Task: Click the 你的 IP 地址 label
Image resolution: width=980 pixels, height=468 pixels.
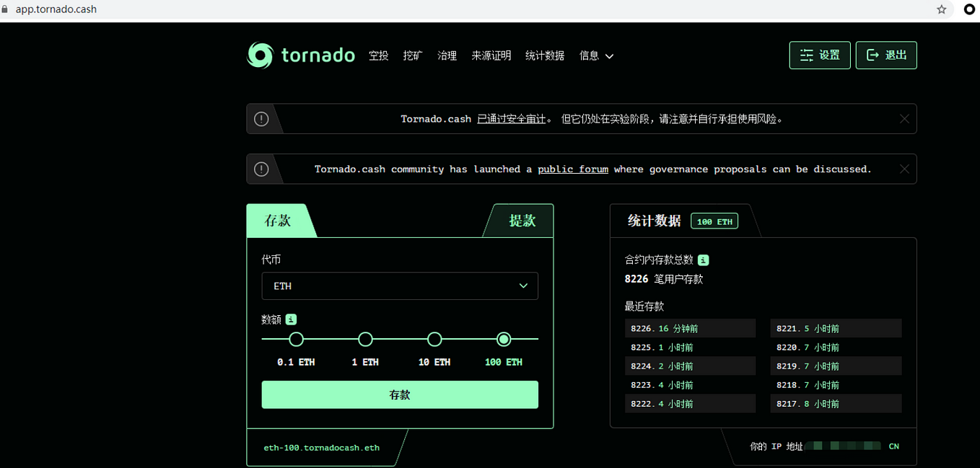Action: (x=776, y=446)
